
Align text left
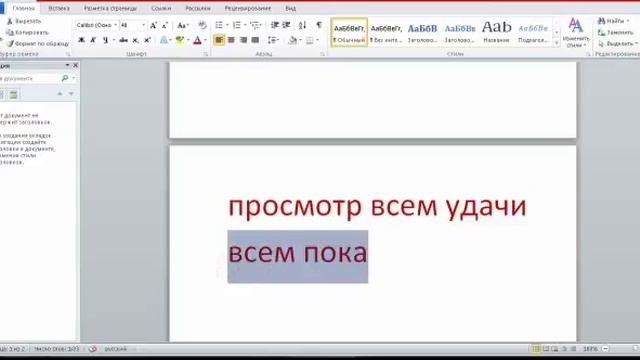(x=219, y=40)
